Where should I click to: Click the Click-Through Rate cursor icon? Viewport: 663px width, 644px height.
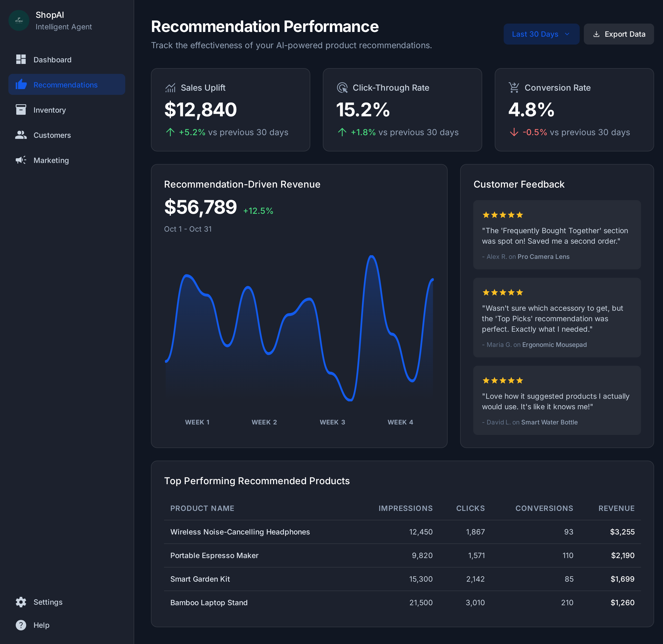click(x=342, y=88)
